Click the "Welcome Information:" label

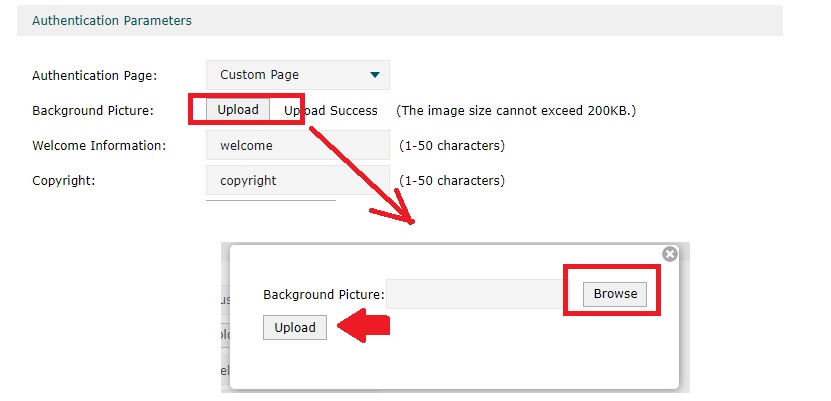(98, 145)
